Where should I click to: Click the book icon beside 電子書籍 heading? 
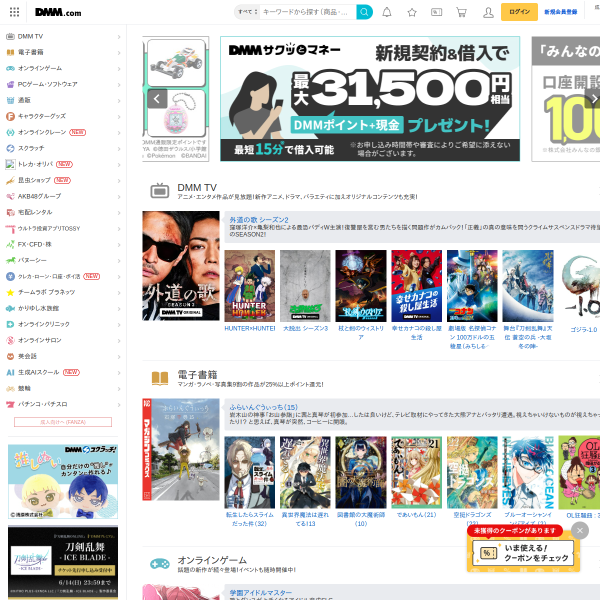point(160,378)
